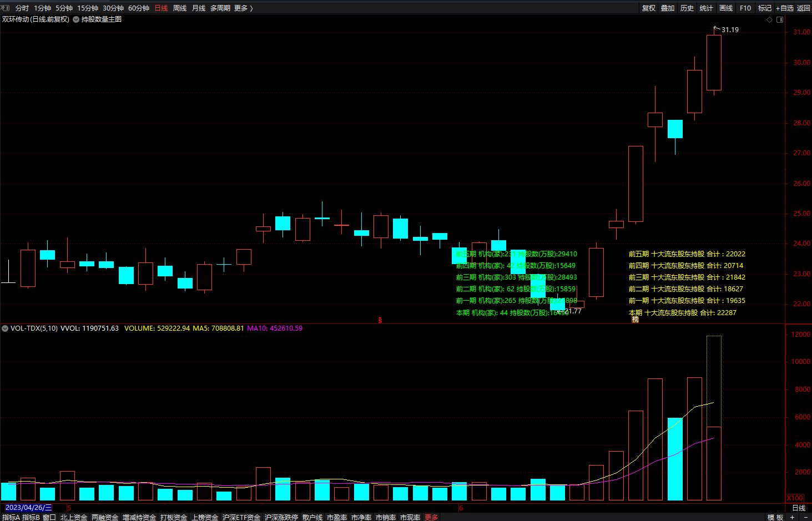Select the 市现率 indicator tab

click(x=410, y=517)
